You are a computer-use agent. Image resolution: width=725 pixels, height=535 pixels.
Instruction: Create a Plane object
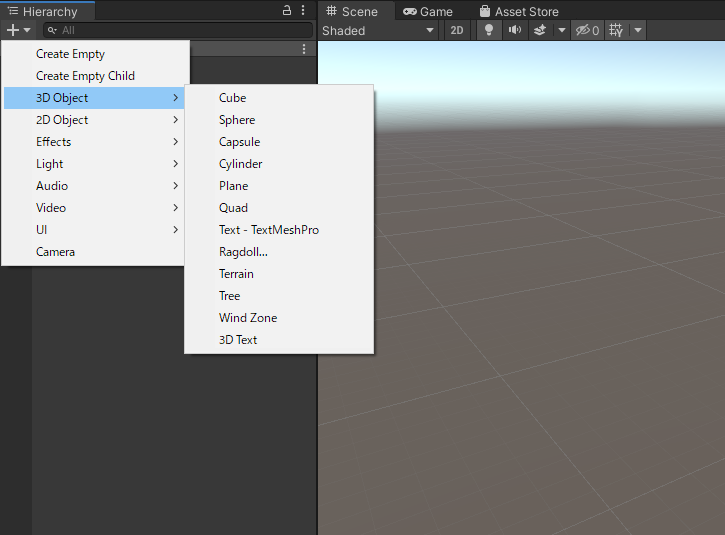279,186
